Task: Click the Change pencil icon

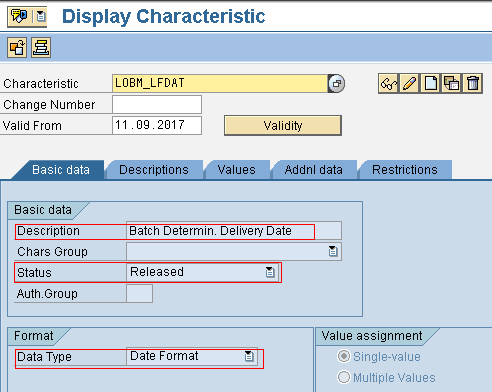Action: point(409,83)
